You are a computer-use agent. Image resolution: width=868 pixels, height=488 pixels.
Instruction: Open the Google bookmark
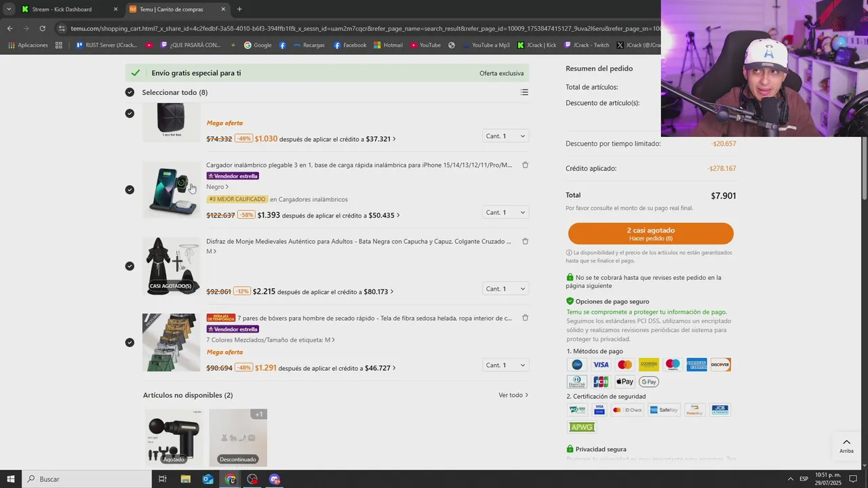258,45
